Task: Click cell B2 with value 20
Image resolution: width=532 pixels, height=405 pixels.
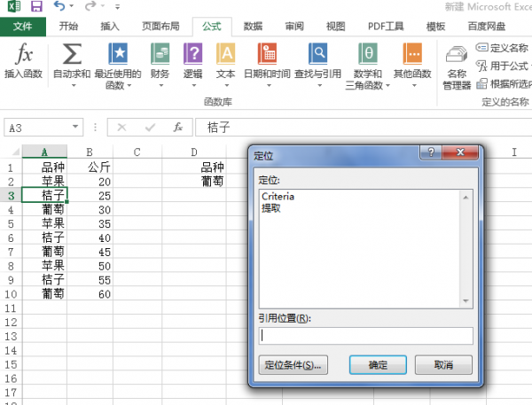Action: (90, 182)
